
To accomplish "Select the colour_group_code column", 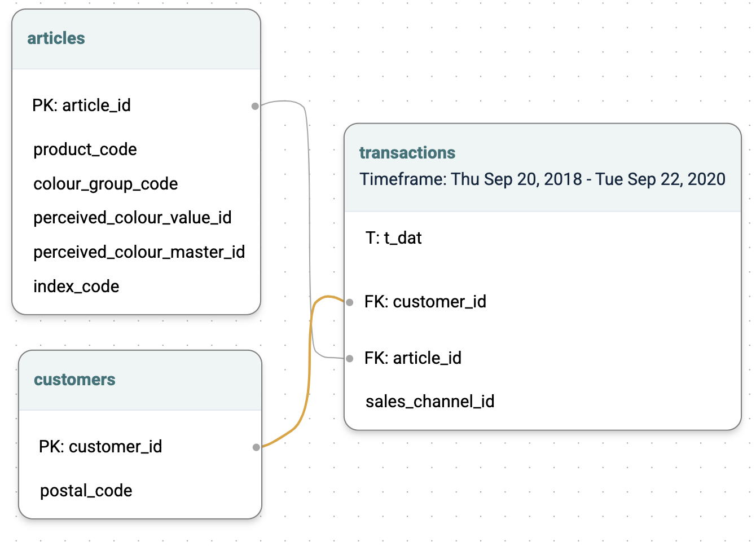I will [x=106, y=184].
